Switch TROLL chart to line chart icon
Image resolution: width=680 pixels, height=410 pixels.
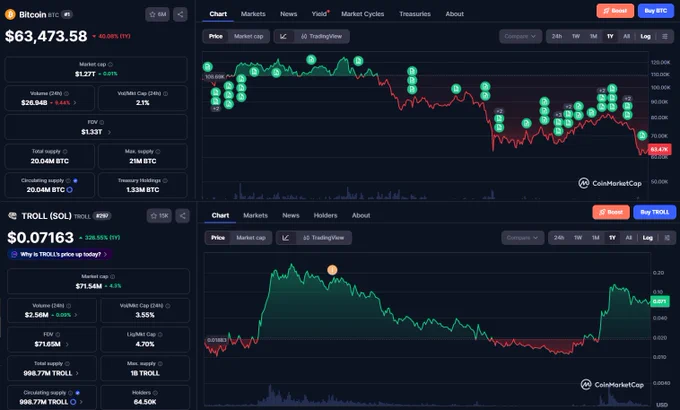[x=286, y=238]
